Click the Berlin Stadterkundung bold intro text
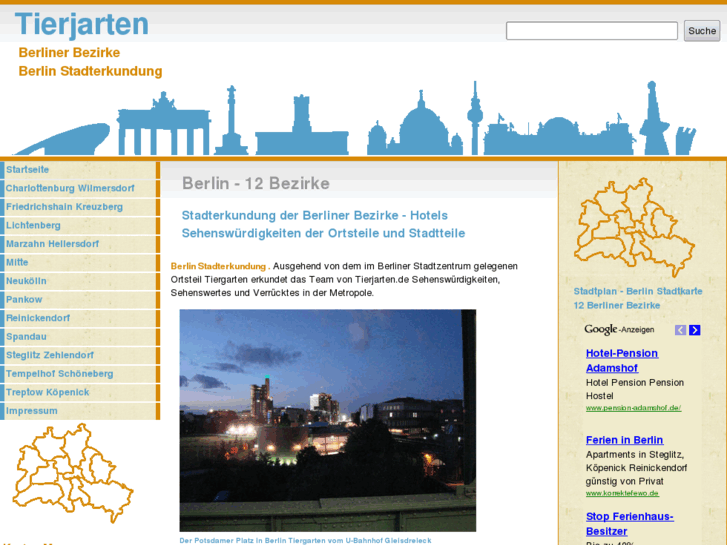This screenshot has width=727, height=545. [220, 266]
